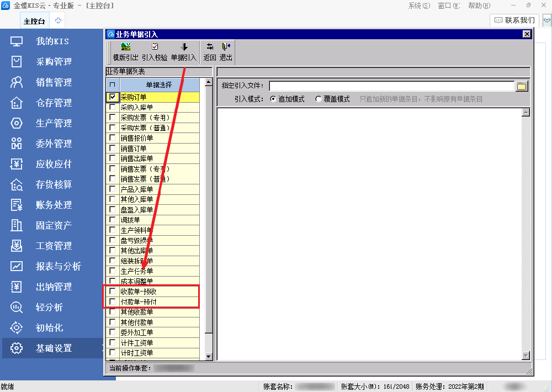
Task: Select the 其他付款单 row
Action: coord(153,322)
